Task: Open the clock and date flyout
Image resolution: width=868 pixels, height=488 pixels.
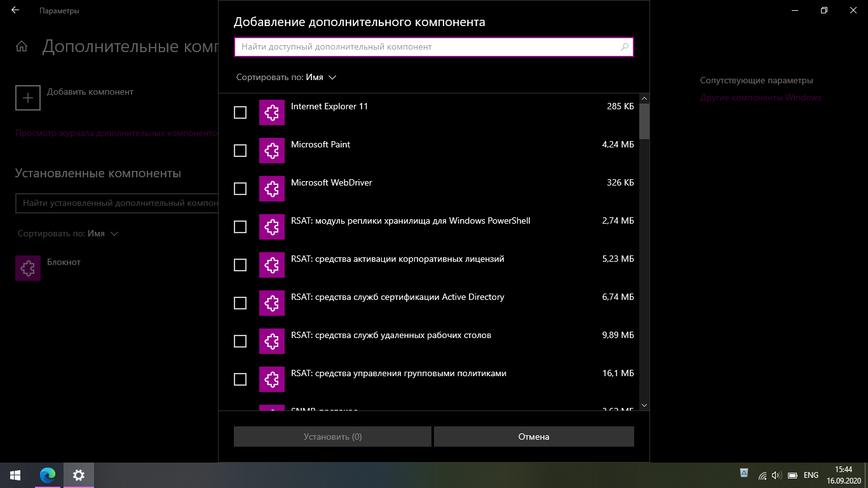Action: pos(844,475)
